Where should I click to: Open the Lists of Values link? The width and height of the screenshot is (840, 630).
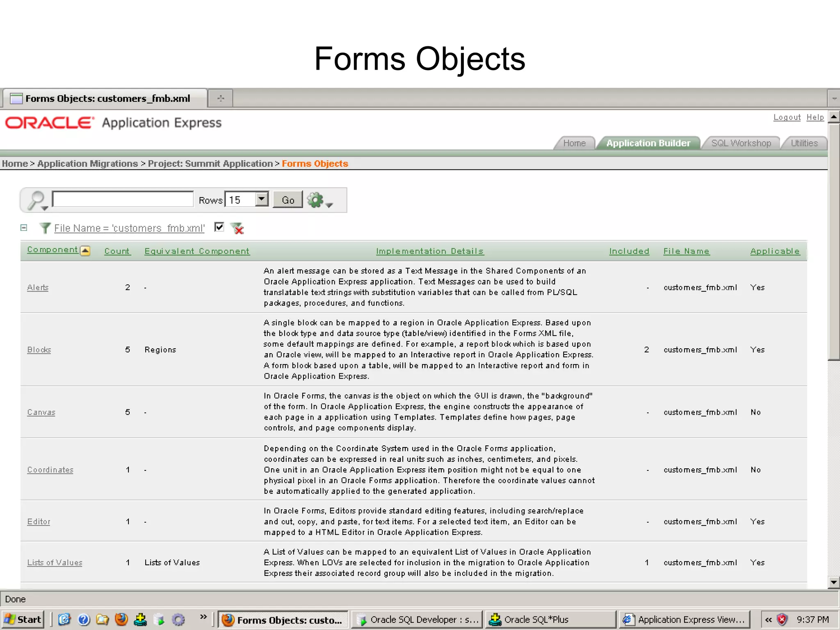(x=55, y=563)
